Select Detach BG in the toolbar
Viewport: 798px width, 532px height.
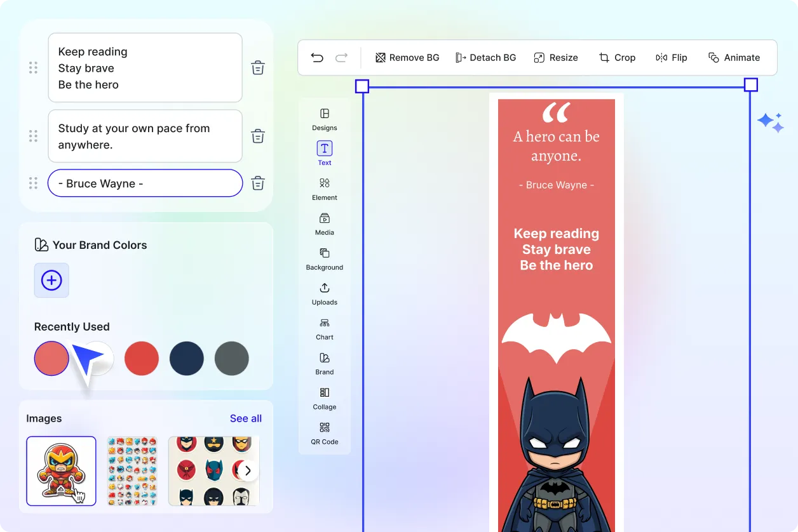coord(486,58)
